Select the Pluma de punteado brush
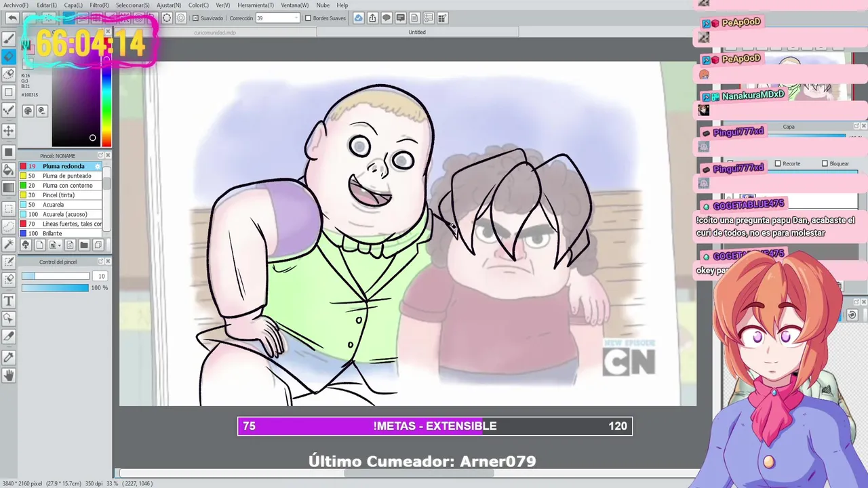 pos(61,176)
